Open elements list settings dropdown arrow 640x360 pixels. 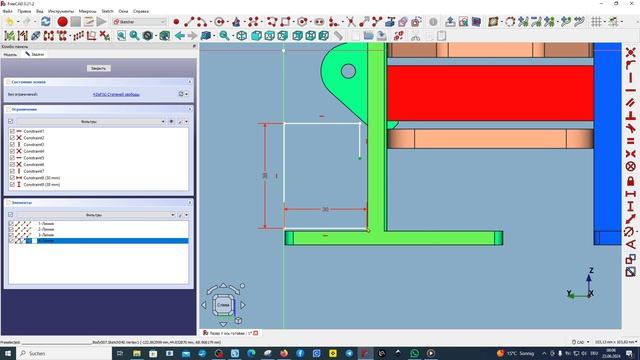tap(187, 215)
